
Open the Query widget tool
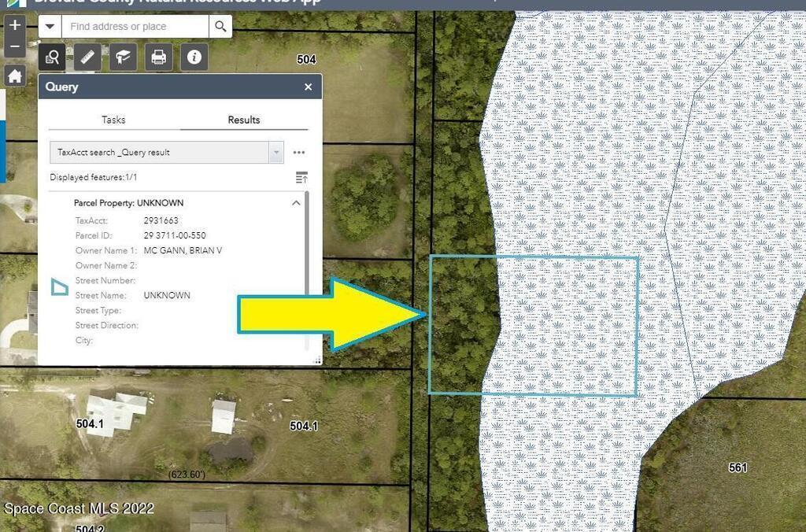[53, 57]
